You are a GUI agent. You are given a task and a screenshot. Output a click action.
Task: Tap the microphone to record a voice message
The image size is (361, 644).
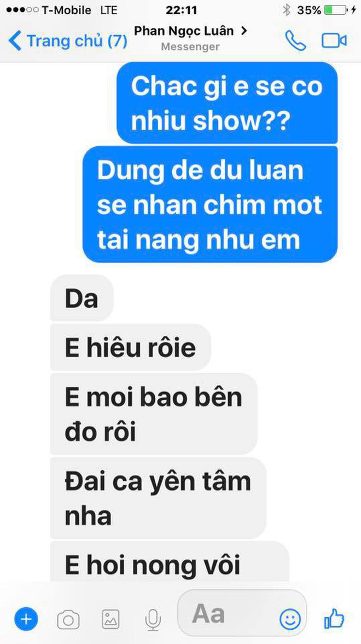pos(153,619)
